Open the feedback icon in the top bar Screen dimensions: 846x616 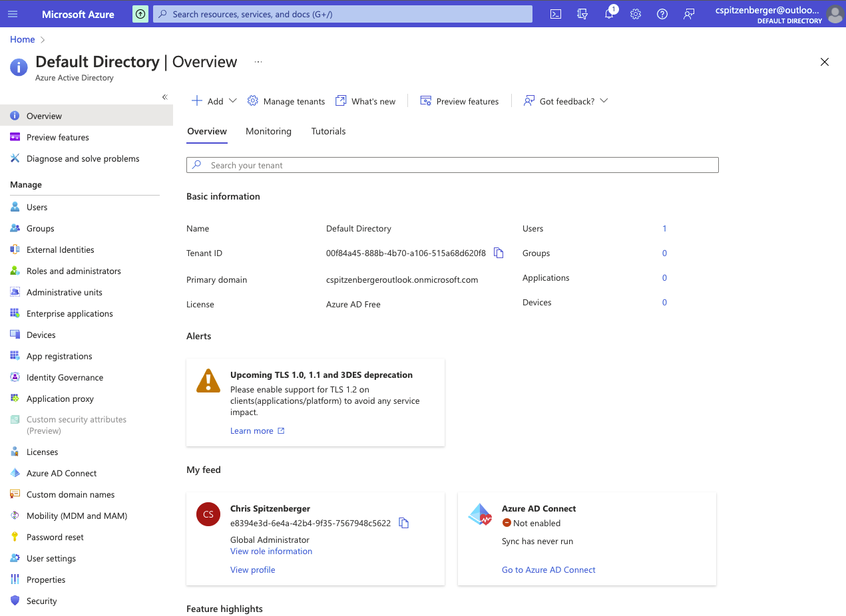[x=688, y=13]
